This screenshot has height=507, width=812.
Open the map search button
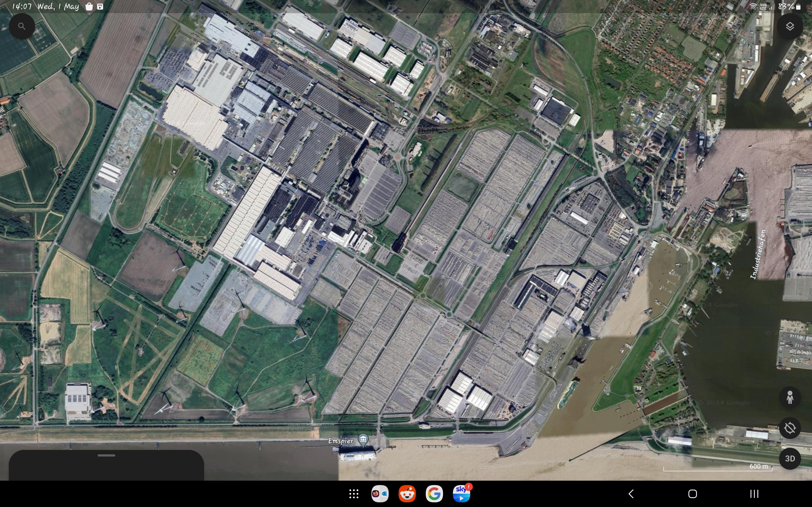[x=22, y=26]
